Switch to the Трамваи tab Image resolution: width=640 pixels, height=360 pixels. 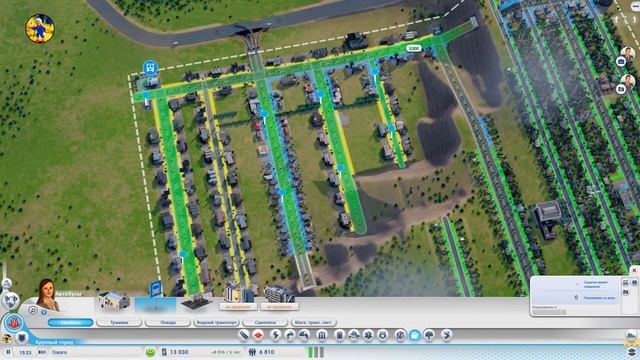pos(119,322)
